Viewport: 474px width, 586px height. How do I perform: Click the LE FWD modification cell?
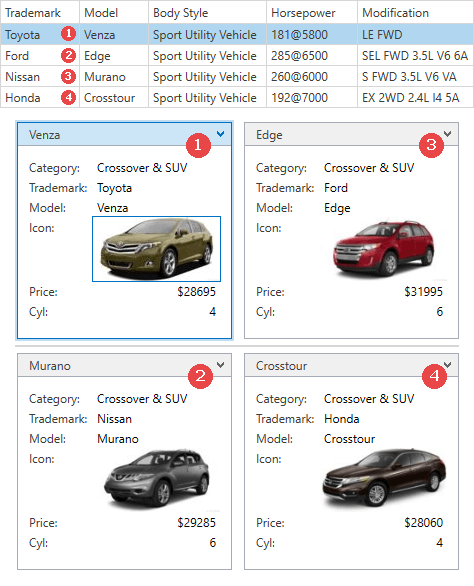(416, 35)
